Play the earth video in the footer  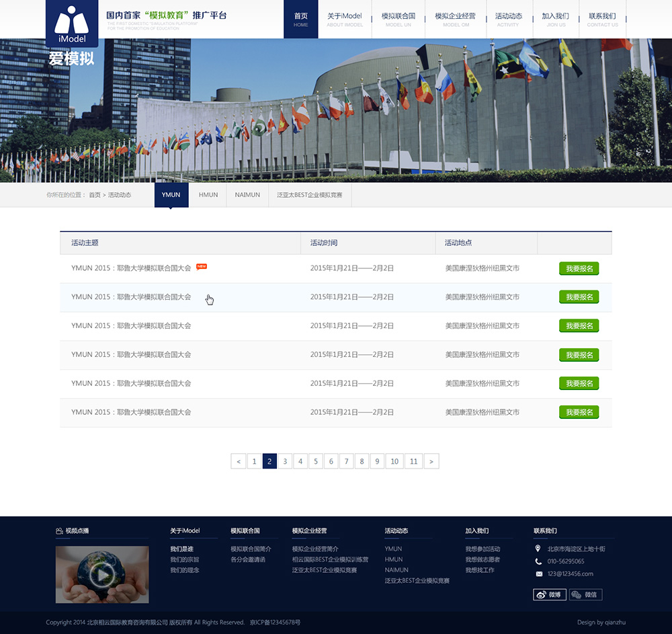102,574
